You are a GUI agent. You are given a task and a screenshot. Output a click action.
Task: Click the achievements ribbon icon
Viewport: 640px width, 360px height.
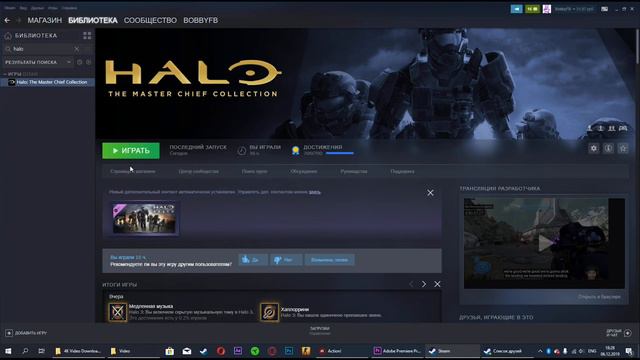[x=296, y=151]
